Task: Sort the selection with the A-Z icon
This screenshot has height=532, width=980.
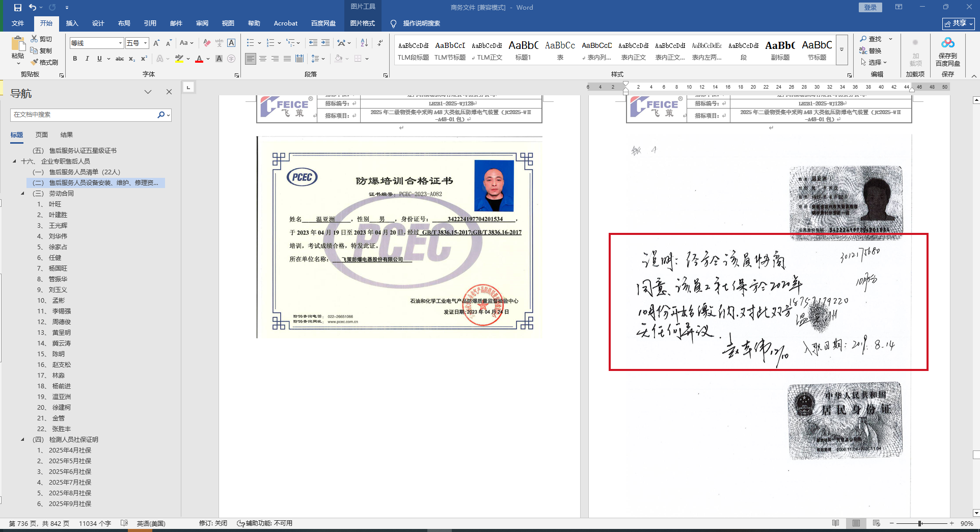Action: tap(364, 43)
